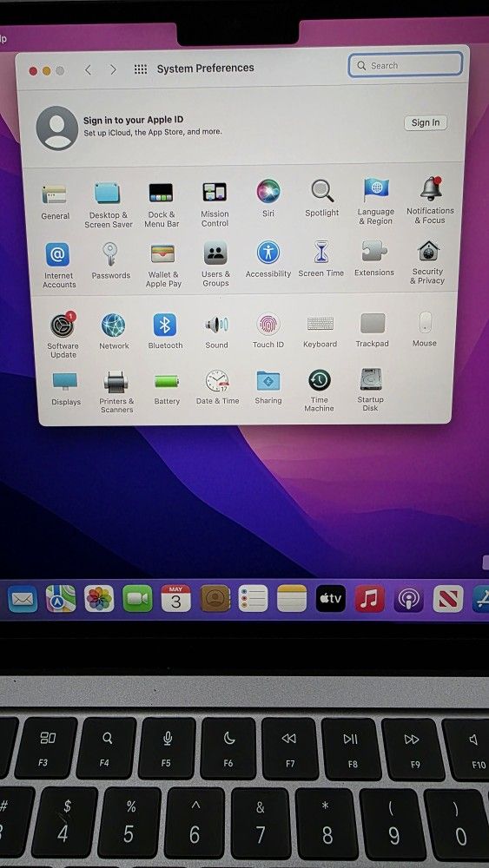Viewport: 489px width, 868px height.
Task: Launch News from the Dock
Action: click(x=448, y=599)
